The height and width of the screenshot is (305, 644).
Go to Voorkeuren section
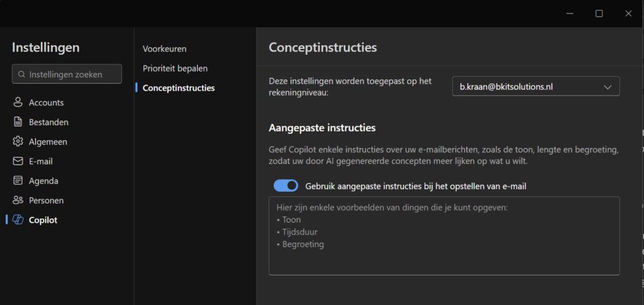164,49
